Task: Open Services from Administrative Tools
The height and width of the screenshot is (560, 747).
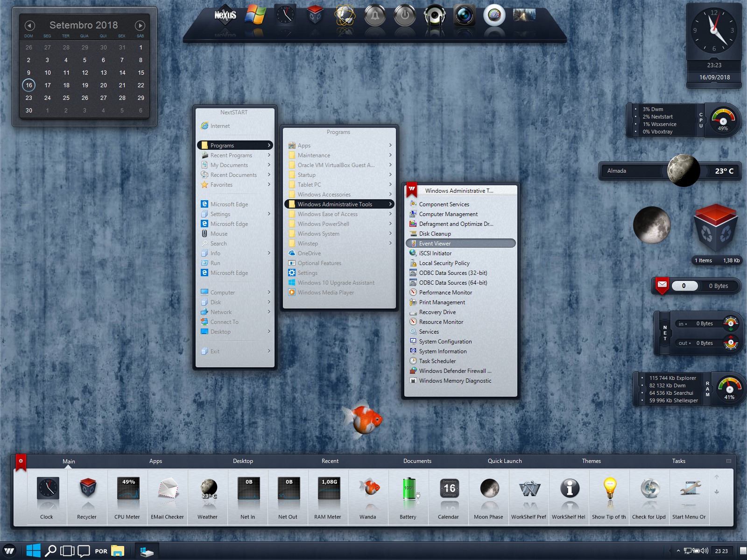Action: tap(461, 332)
